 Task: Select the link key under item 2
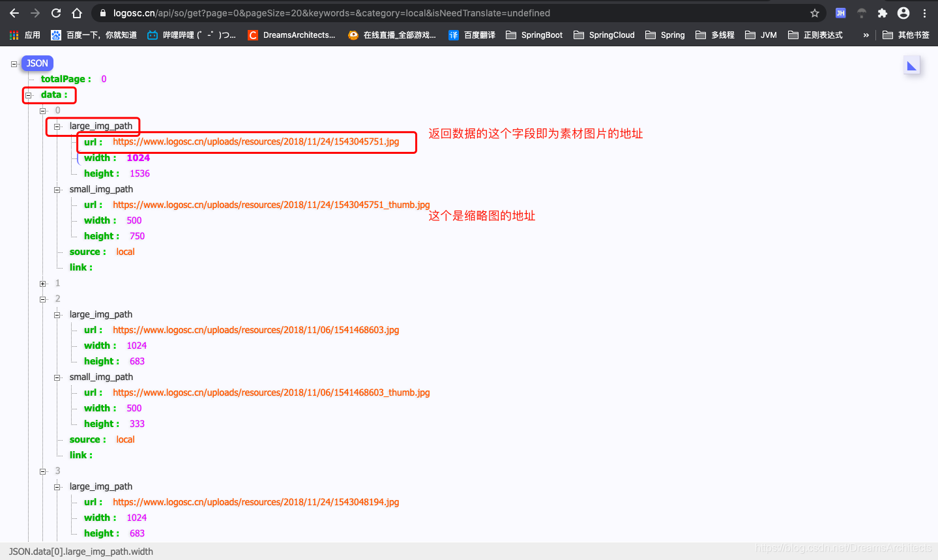(x=81, y=455)
